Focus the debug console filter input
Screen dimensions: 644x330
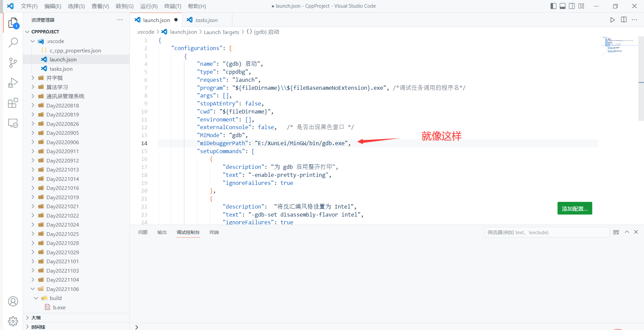pos(547,232)
